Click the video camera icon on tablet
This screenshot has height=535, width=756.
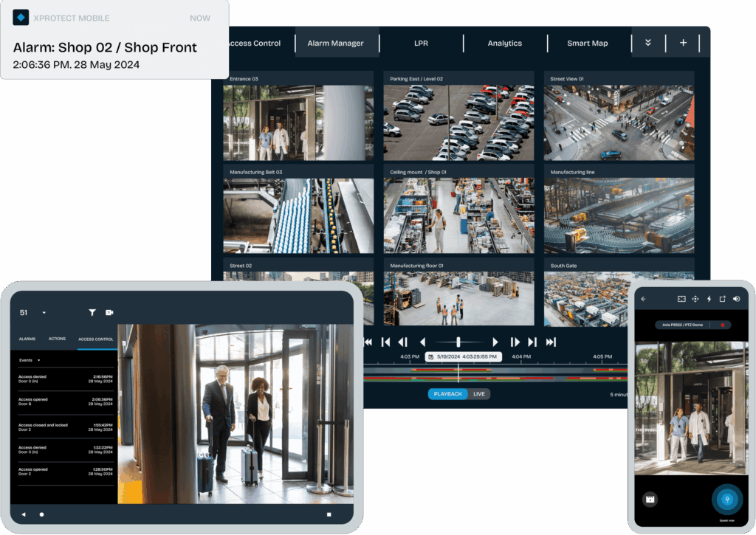pos(110,313)
